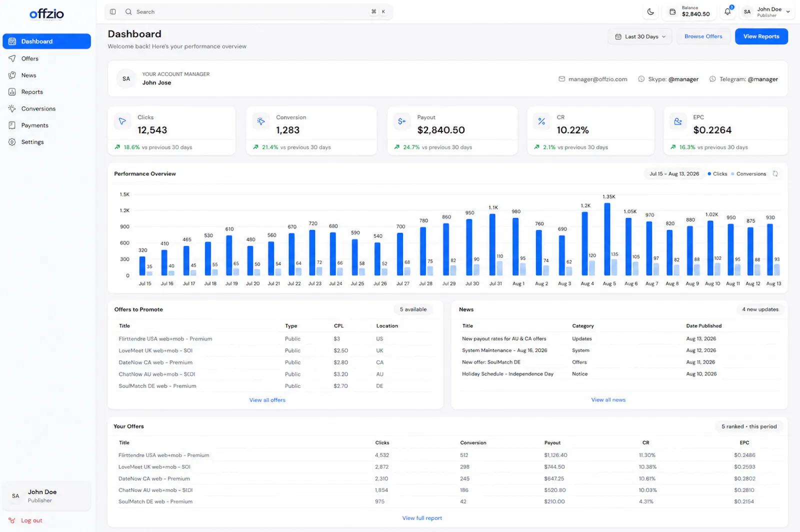This screenshot has width=800, height=532.
Task: Collapse the sidebar using panel icon
Action: tap(113, 11)
